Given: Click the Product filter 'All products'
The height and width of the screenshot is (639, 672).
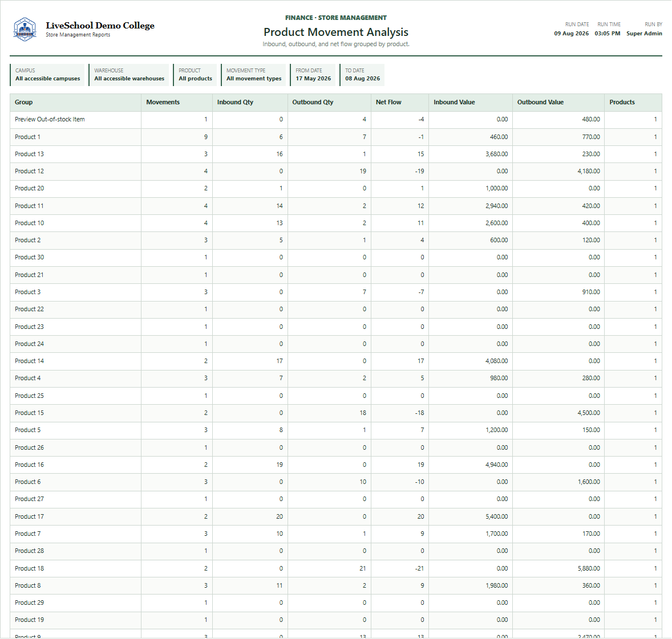Looking at the screenshot, I should point(196,78).
